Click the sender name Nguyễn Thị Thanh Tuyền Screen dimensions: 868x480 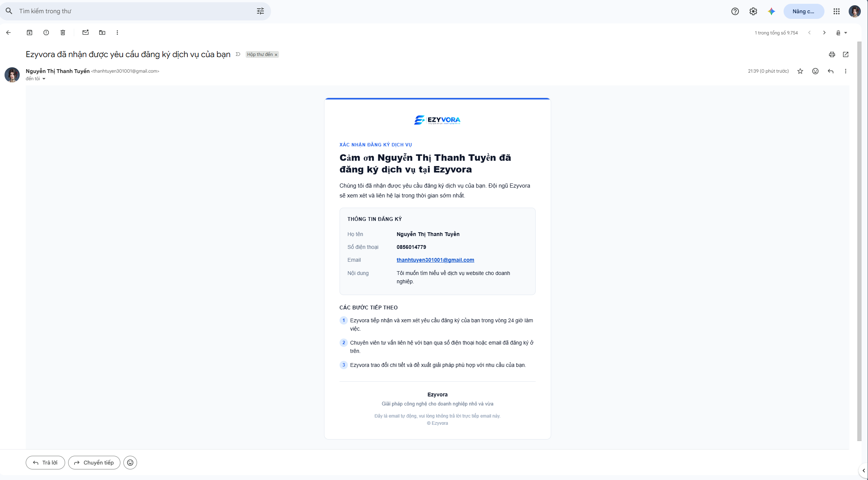coord(58,71)
